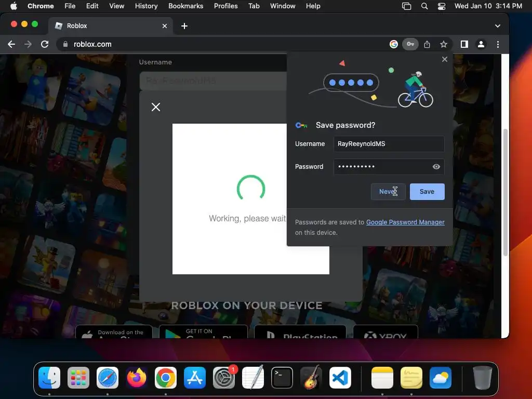Click the Download on the App Store badge
532x399 pixels.
click(x=114, y=332)
